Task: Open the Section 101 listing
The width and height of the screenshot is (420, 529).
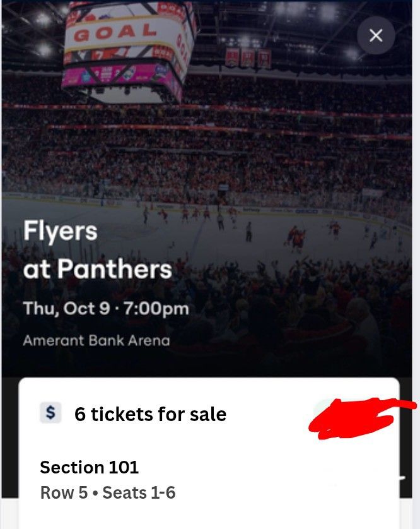Action: click(89, 467)
